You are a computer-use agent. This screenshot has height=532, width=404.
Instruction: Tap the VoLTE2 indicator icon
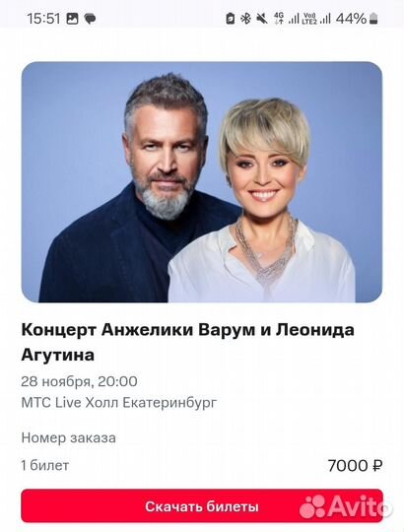tap(309, 19)
